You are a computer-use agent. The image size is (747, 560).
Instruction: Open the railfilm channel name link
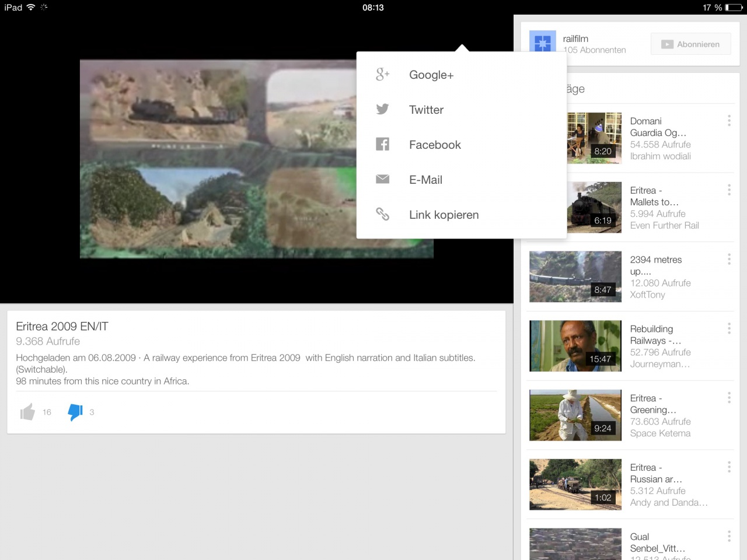pos(575,38)
